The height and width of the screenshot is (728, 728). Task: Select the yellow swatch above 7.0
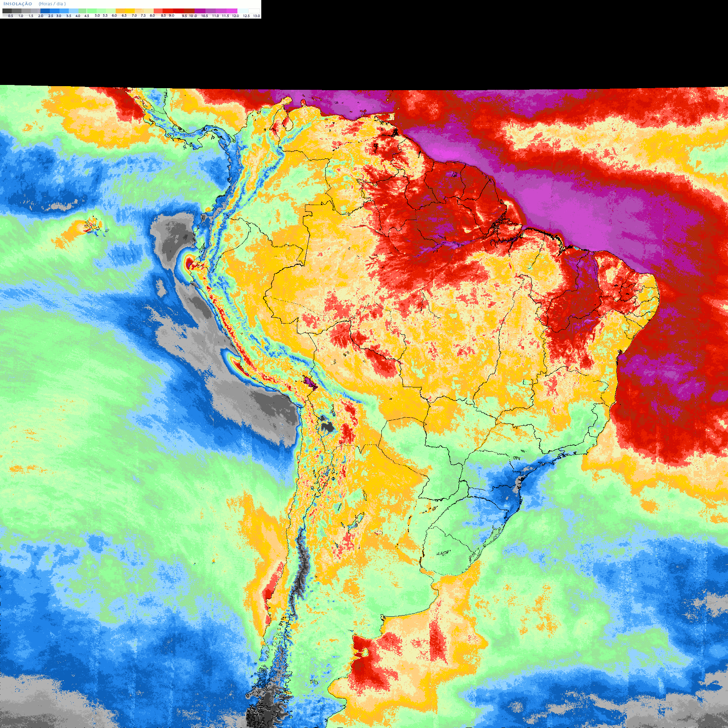coord(130,11)
